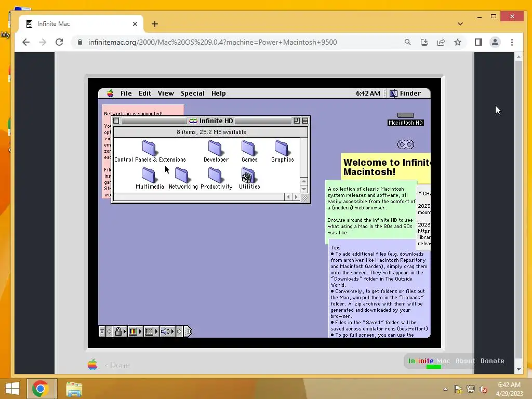Click the Infinite HD window close box
The height and width of the screenshot is (399, 532).
coord(116,121)
